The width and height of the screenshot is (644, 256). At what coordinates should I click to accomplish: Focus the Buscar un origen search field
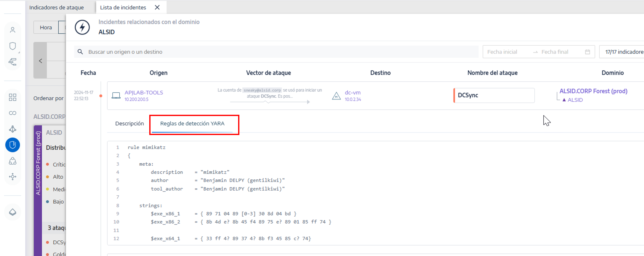click(x=276, y=52)
